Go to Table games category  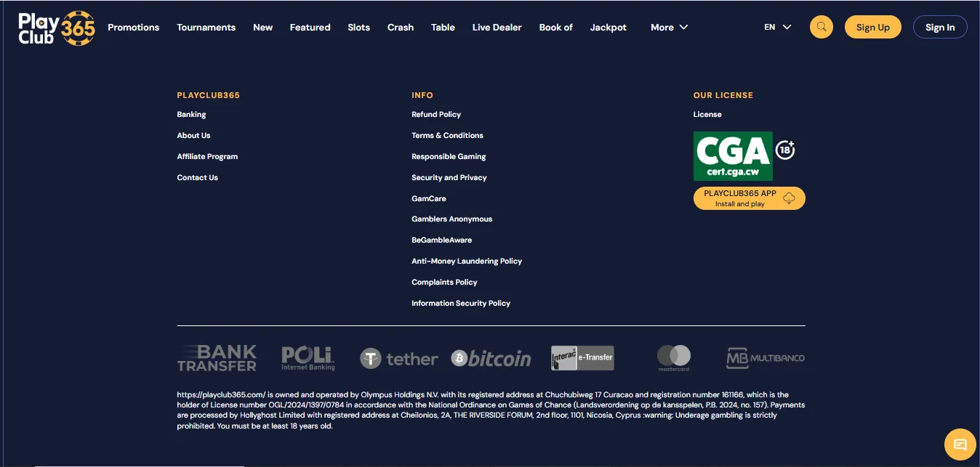pos(443,28)
